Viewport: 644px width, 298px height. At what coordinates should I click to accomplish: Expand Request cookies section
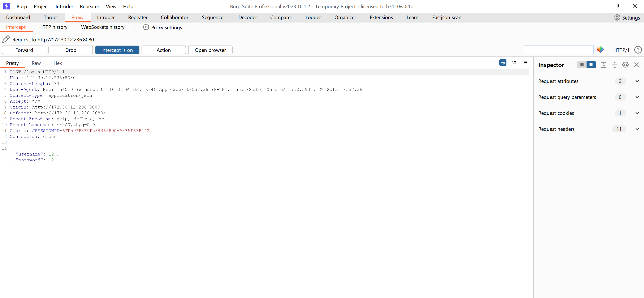[637, 113]
